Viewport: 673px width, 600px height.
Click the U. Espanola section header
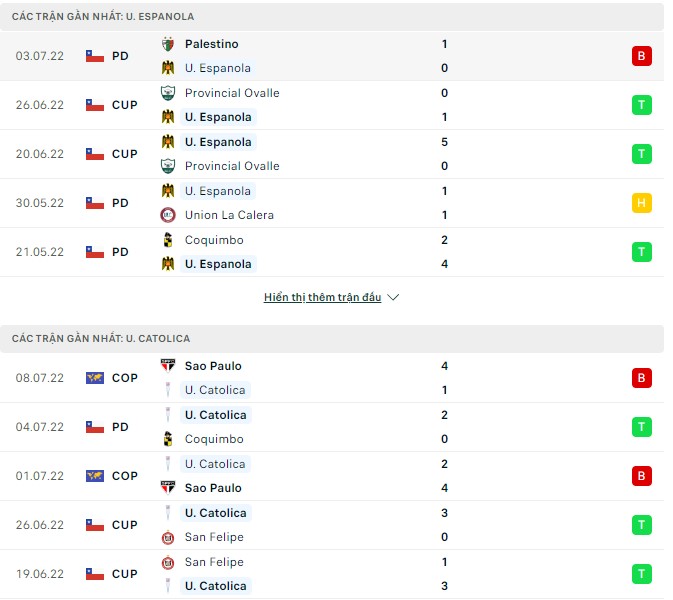[104, 17]
